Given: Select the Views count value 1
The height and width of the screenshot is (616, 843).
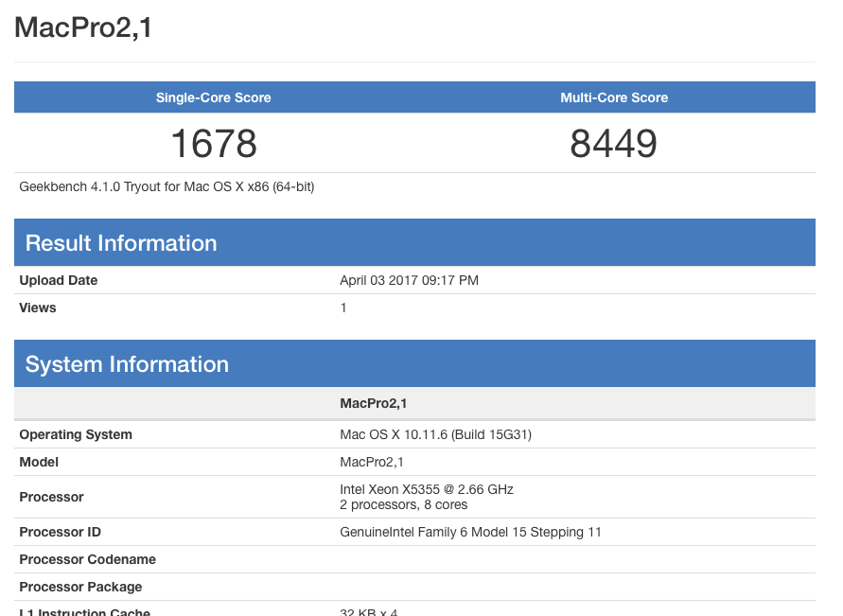Looking at the screenshot, I should tap(343, 308).
